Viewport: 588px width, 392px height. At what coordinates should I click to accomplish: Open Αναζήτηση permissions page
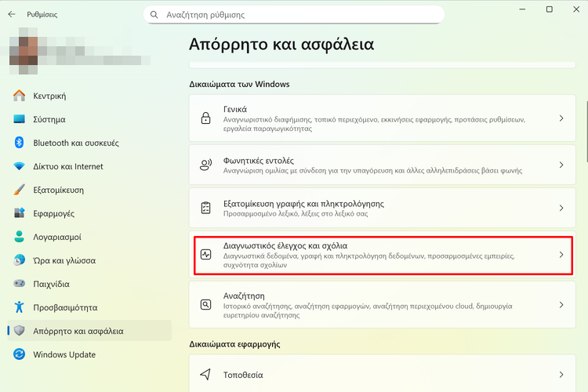382,305
